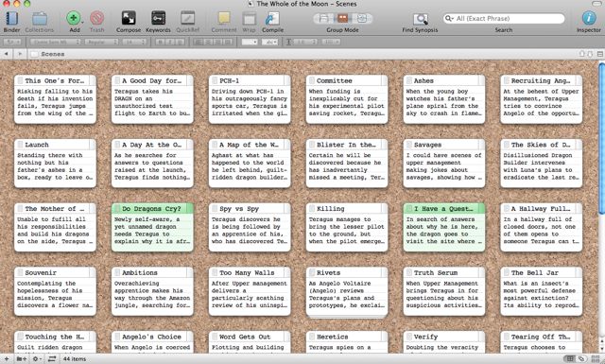Image resolution: width=605 pixels, height=364 pixels.
Task: Select the 'This One's For…' index card
Action: pos(55,99)
